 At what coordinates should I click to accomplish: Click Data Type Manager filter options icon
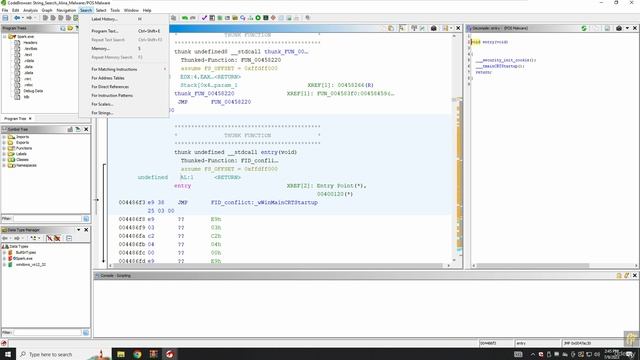pos(86,333)
